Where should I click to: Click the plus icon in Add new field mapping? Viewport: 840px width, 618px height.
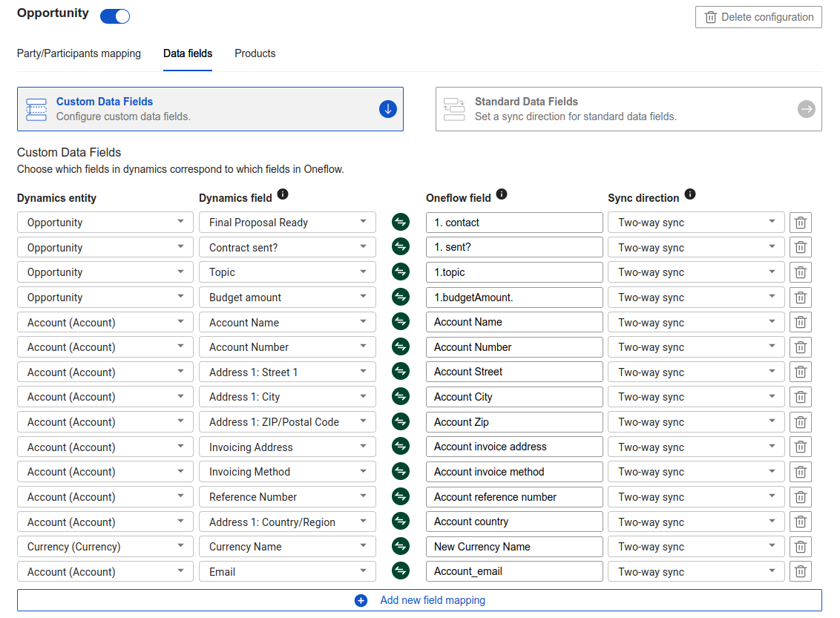tap(361, 600)
